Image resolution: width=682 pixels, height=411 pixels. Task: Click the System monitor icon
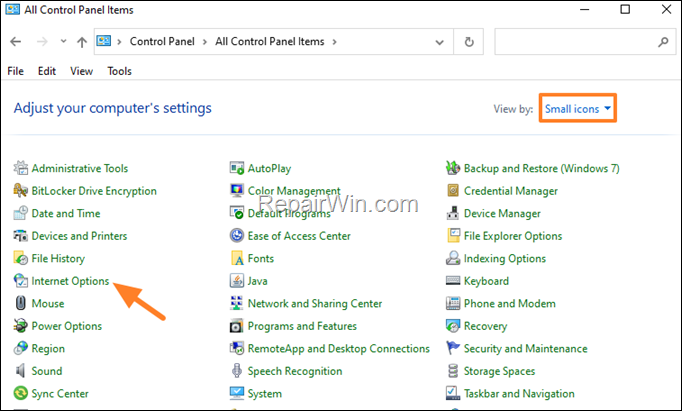[x=237, y=394]
